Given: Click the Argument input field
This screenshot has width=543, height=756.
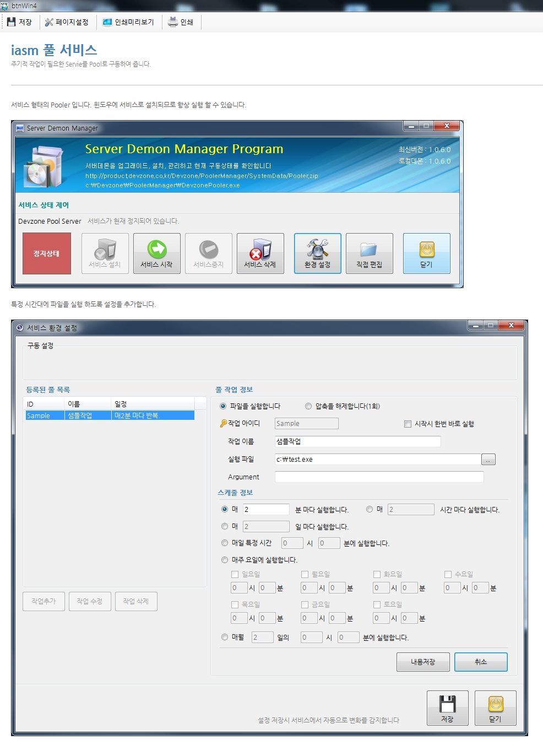Looking at the screenshot, I should tap(379, 477).
